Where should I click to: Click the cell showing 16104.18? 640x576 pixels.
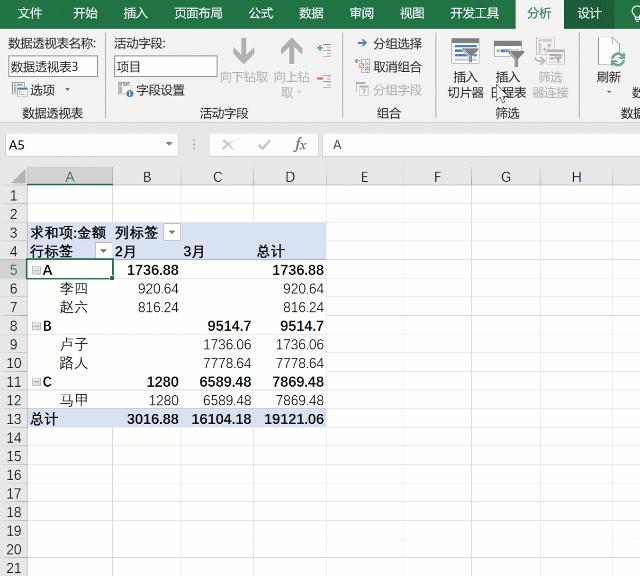click(x=217, y=419)
